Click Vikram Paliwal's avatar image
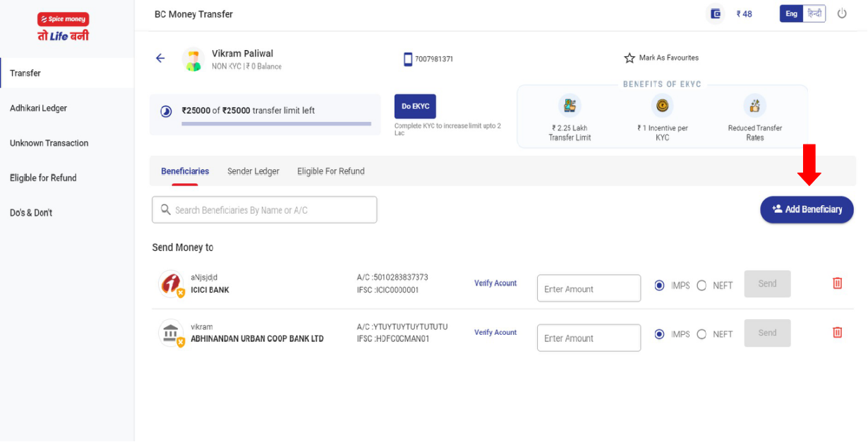 [x=193, y=59]
